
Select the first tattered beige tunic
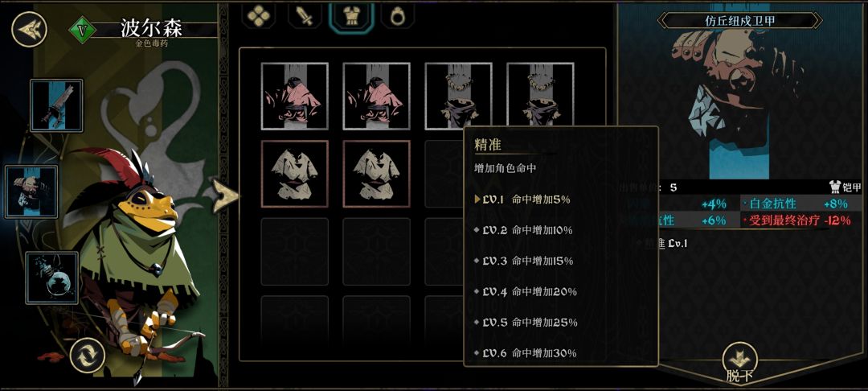(x=294, y=174)
